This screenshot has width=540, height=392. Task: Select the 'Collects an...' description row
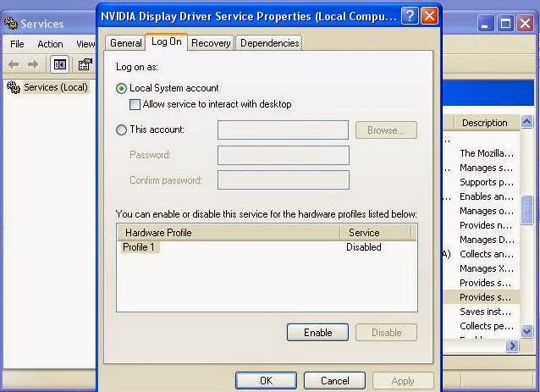pos(487,254)
